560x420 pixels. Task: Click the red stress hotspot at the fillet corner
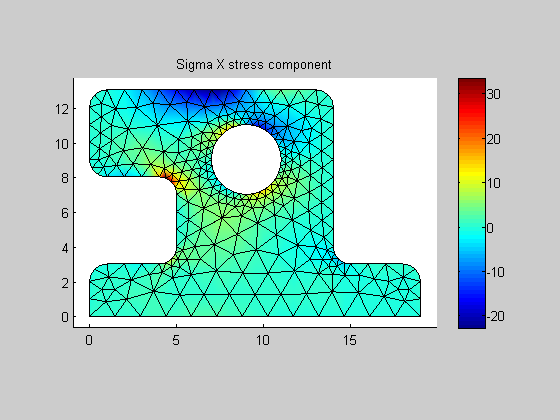[168, 176]
